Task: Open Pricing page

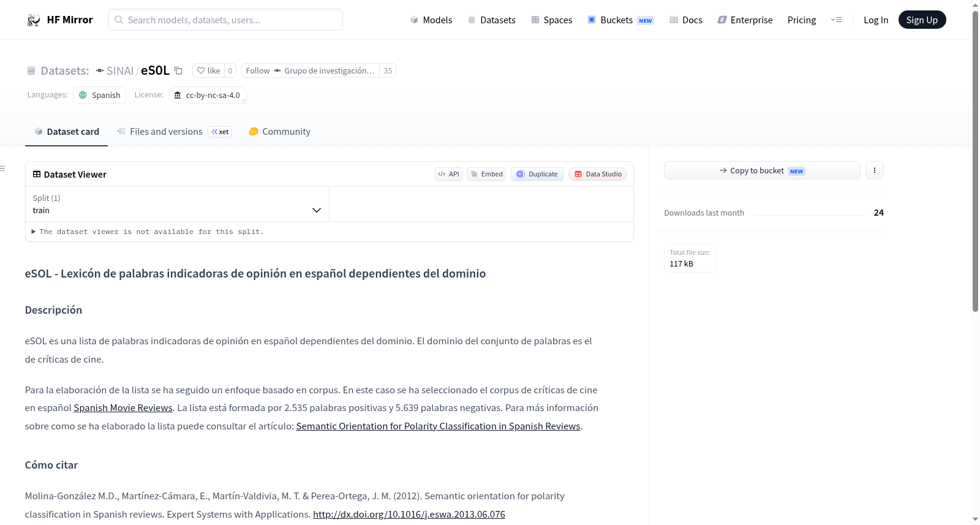Action: tap(802, 20)
